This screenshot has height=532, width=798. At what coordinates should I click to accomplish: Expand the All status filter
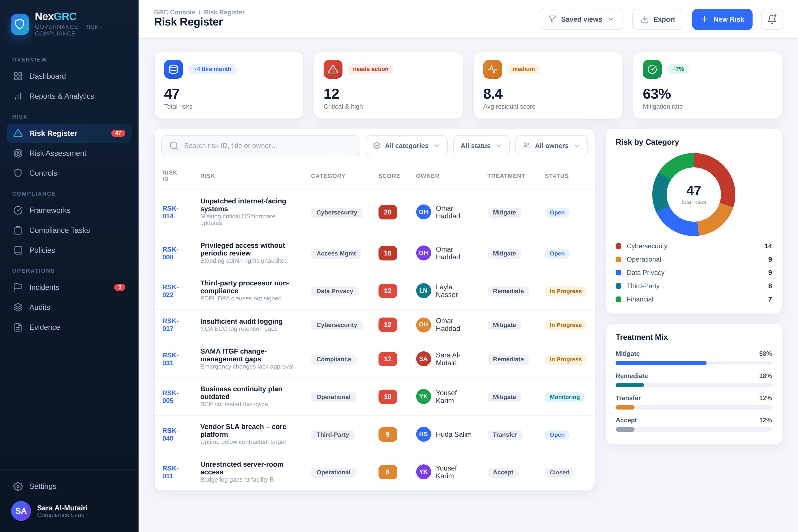[x=482, y=146]
